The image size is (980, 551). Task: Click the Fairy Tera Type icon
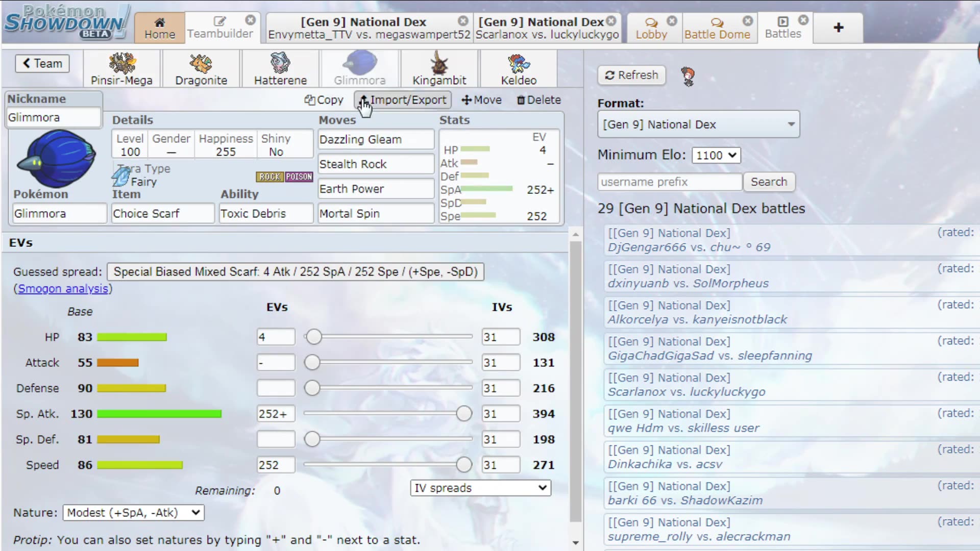coord(121,177)
